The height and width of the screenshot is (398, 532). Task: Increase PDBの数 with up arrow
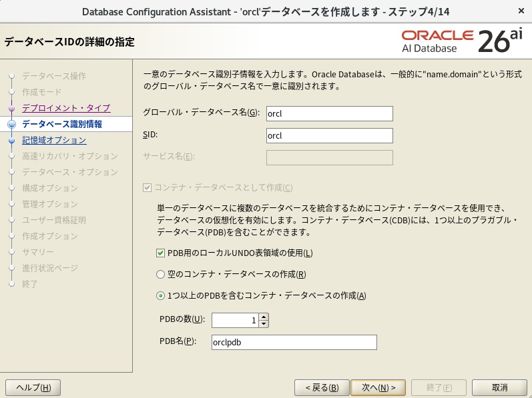coord(264,317)
